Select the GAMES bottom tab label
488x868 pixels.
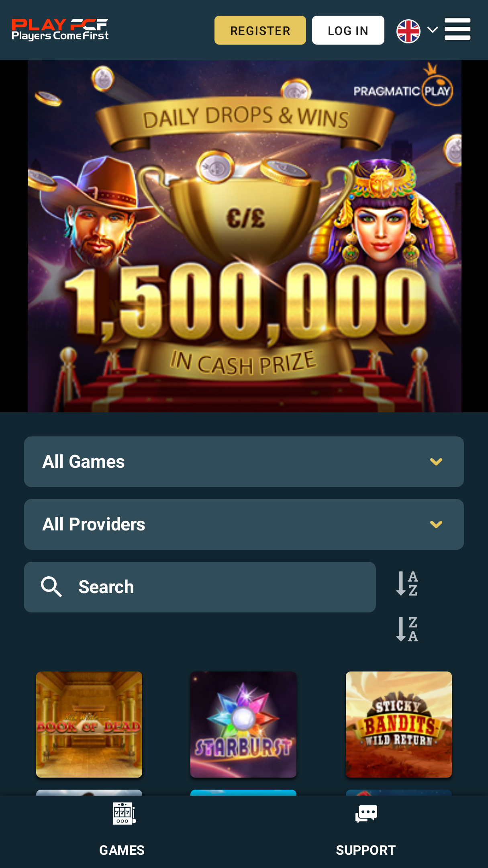click(x=122, y=850)
